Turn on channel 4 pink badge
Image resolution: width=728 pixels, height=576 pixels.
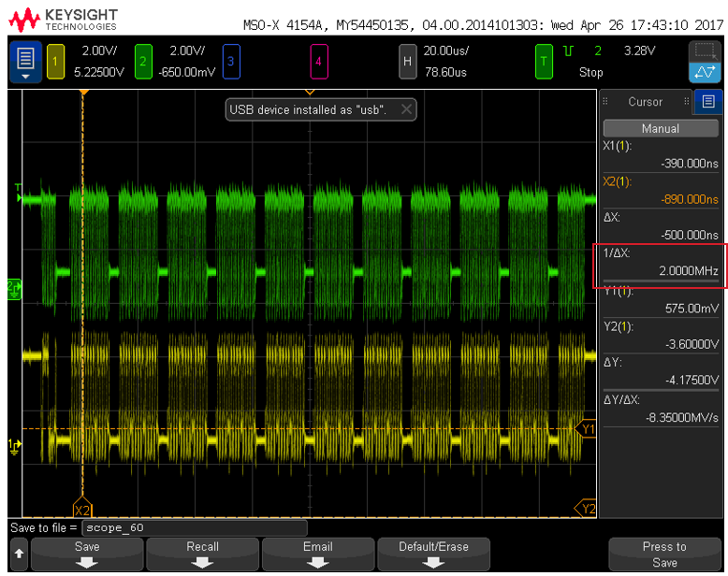point(319,62)
